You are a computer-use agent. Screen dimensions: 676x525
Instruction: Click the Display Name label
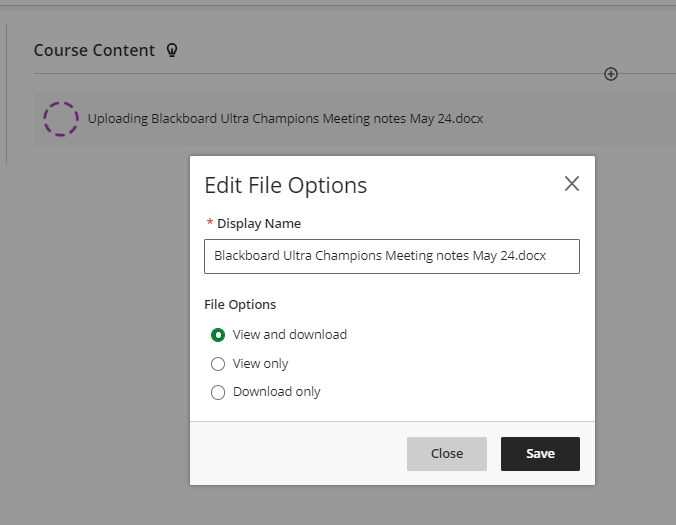pos(259,223)
